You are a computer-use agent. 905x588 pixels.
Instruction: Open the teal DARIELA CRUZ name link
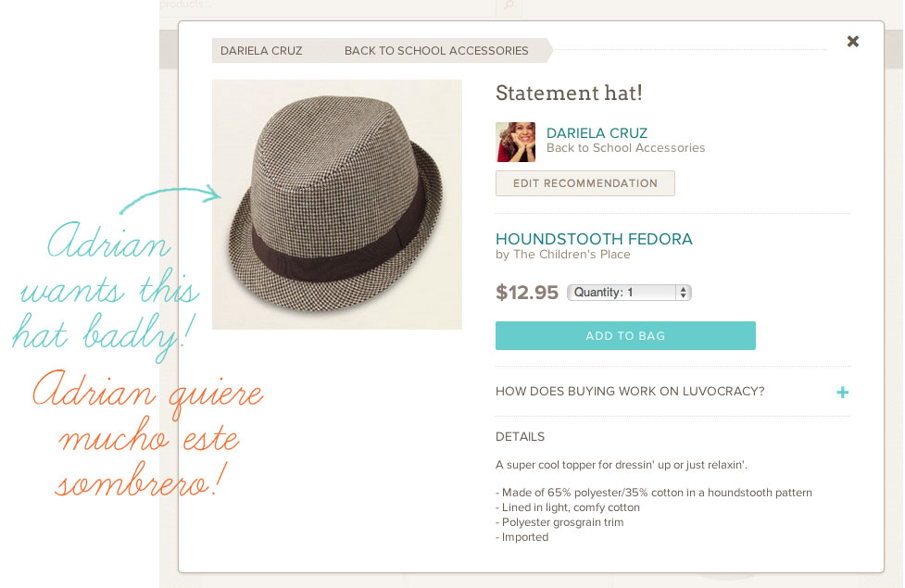coord(597,133)
